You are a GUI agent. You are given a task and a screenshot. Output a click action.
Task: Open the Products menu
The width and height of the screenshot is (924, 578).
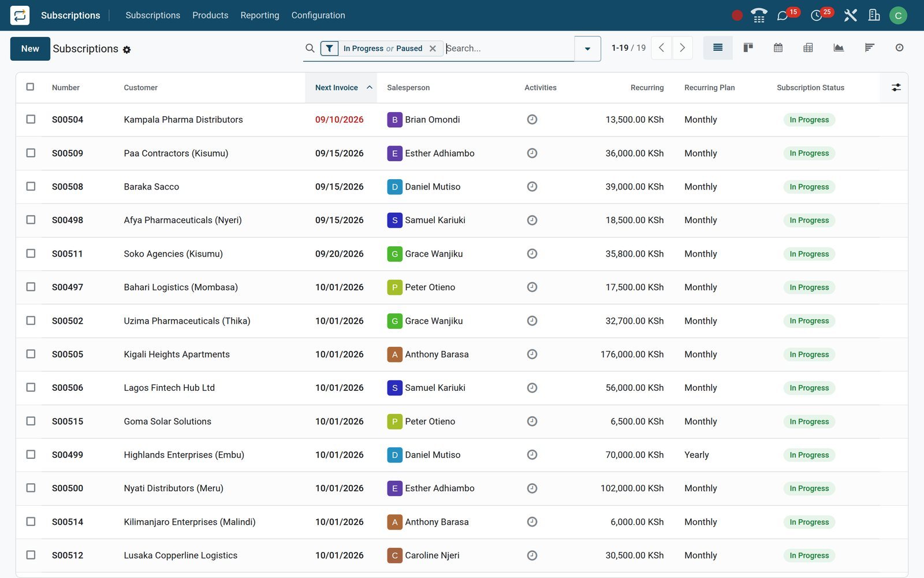click(210, 16)
